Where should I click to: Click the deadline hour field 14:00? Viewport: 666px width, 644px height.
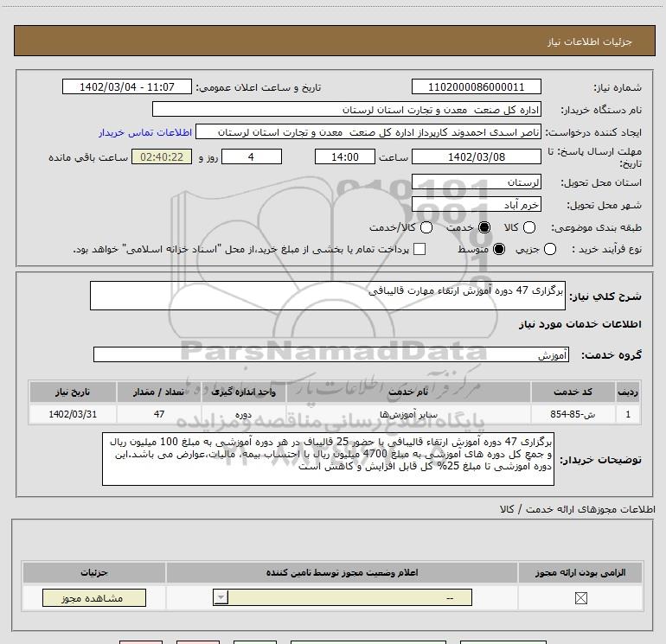point(345,156)
